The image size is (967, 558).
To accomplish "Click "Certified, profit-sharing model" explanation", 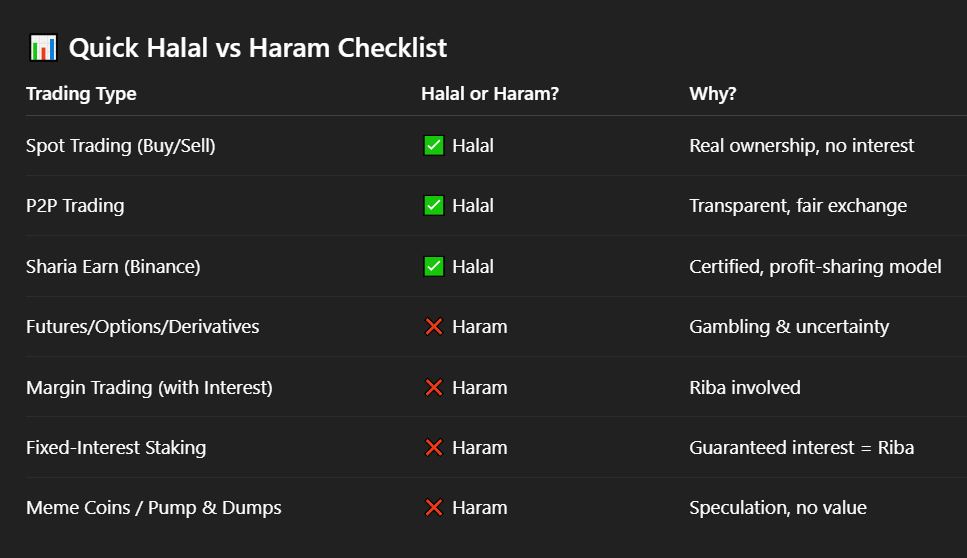I will [815, 267].
